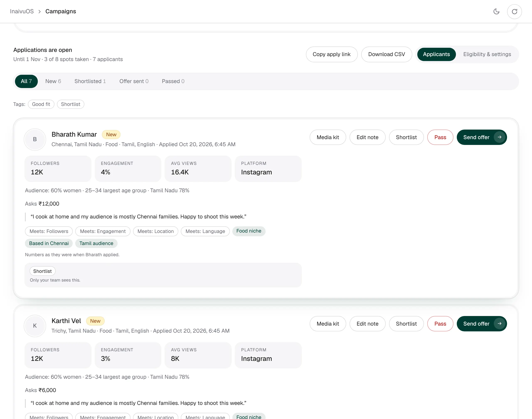Click Bharath's 16.4K avg views stat
532x419 pixels.
[198, 169]
